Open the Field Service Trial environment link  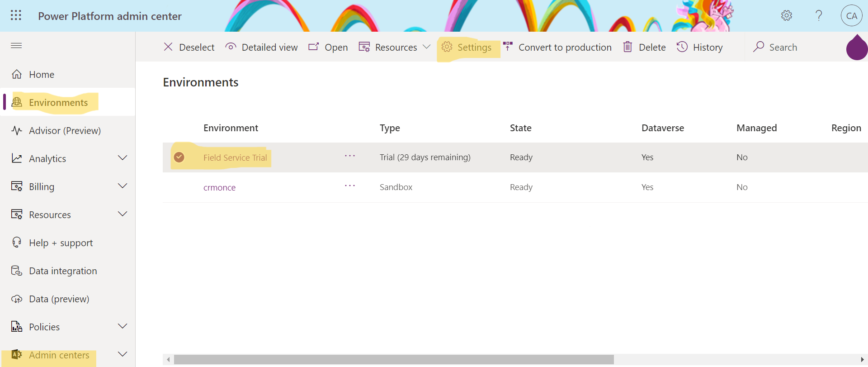pos(235,157)
